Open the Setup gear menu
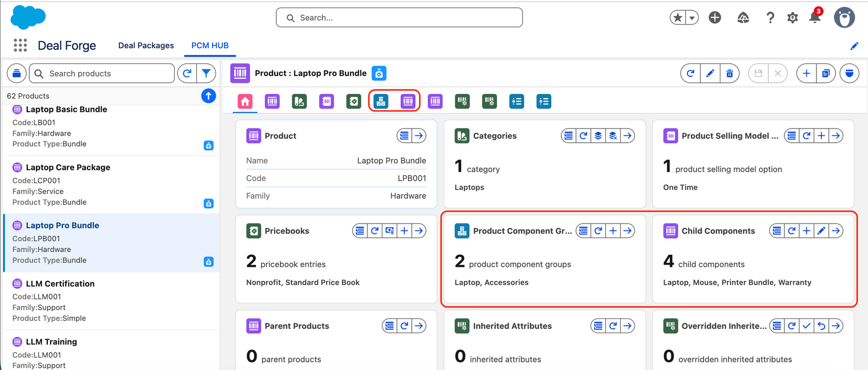The width and height of the screenshot is (868, 370). point(793,18)
